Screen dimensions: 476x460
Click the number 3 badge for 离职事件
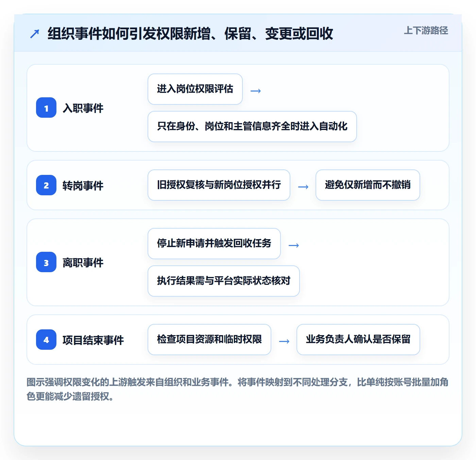[x=46, y=262]
